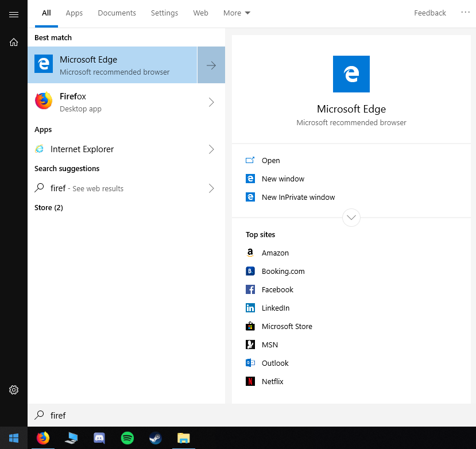The height and width of the screenshot is (449, 476).
Task: Open the hamburger menu in the sidebar
Action: click(14, 14)
